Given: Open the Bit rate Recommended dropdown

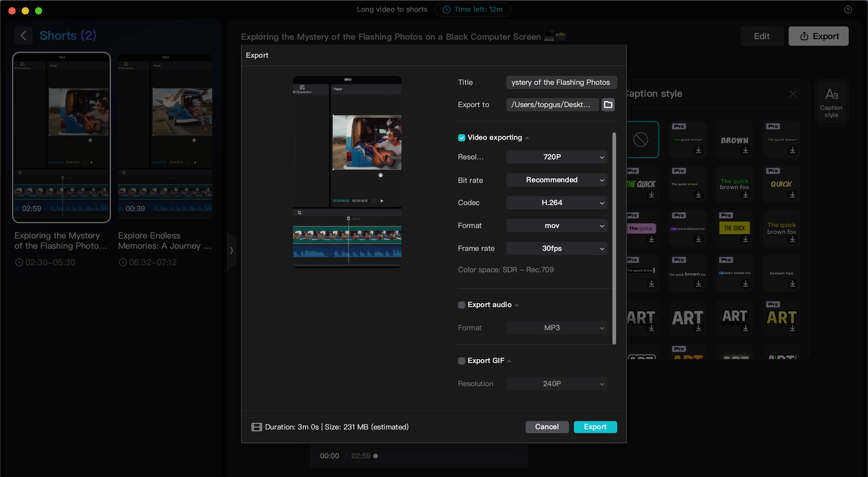Looking at the screenshot, I should tap(557, 180).
